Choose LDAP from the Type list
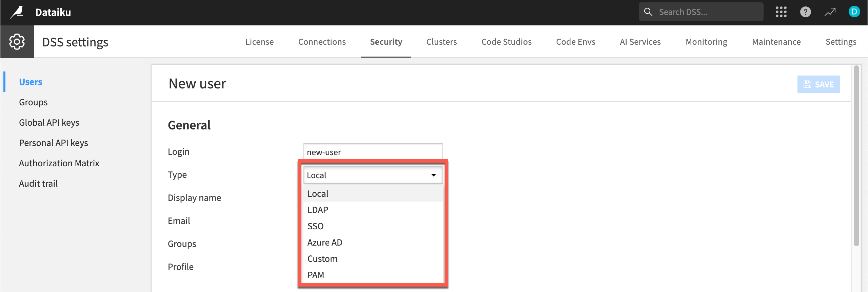 373,210
